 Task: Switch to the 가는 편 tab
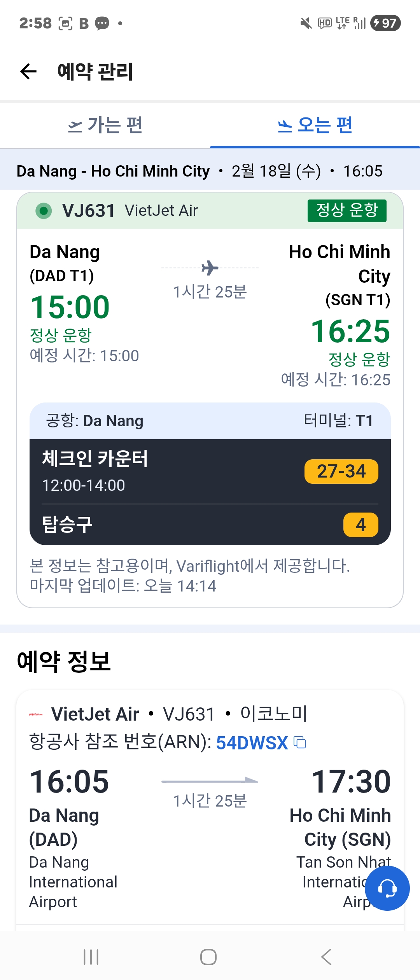point(105,126)
